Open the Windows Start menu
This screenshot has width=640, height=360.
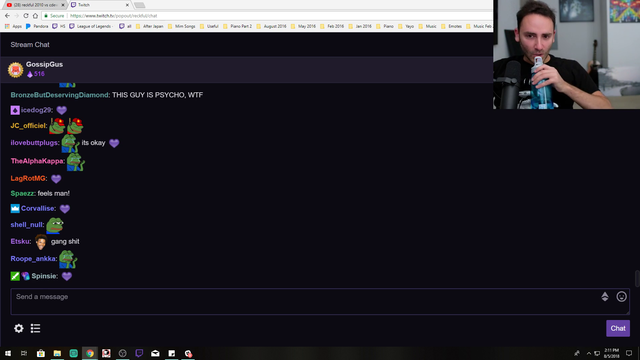pyautogui.click(x=8, y=353)
